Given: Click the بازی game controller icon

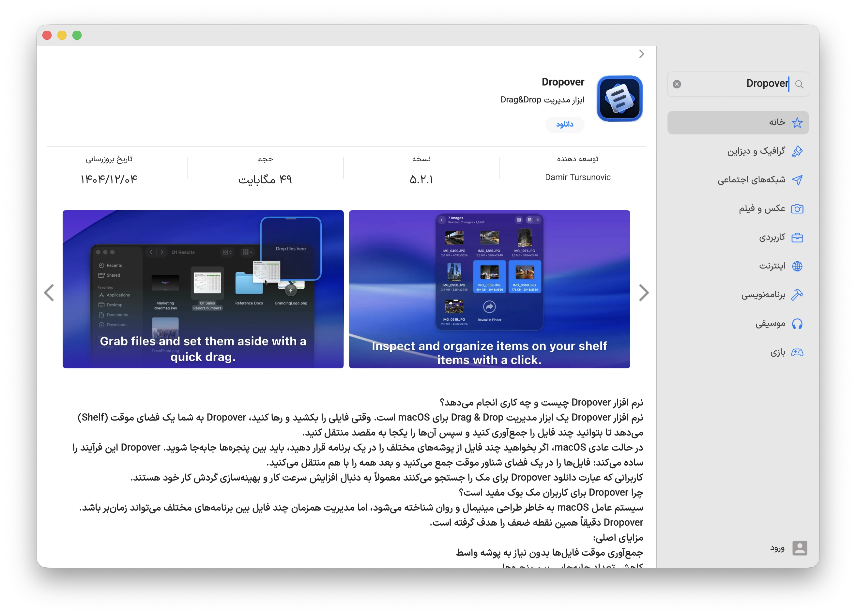Looking at the screenshot, I should [798, 352].
